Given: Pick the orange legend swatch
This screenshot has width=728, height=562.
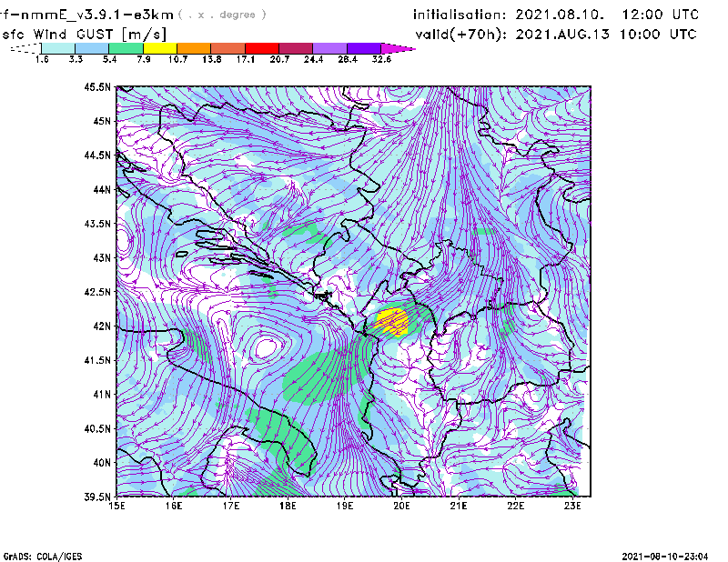Looking at the screenshot, I should point(194,48).
